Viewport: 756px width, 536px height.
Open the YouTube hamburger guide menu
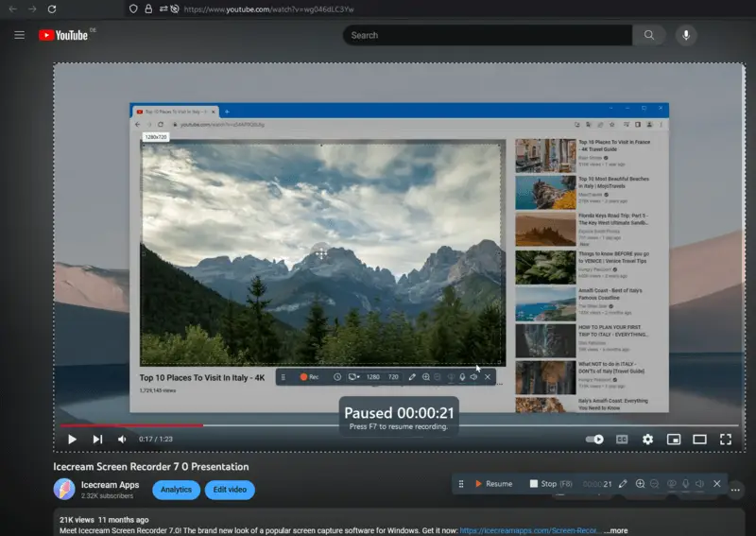(x=19, y=35)
